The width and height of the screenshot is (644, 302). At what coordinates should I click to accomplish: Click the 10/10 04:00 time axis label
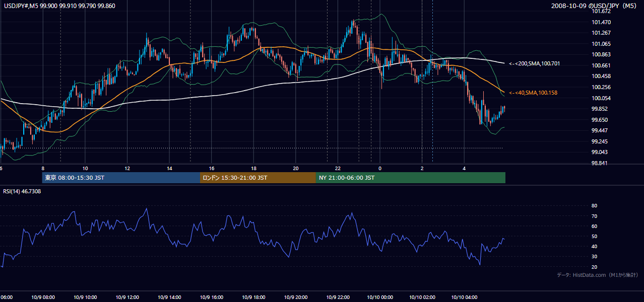pos(464,297)
